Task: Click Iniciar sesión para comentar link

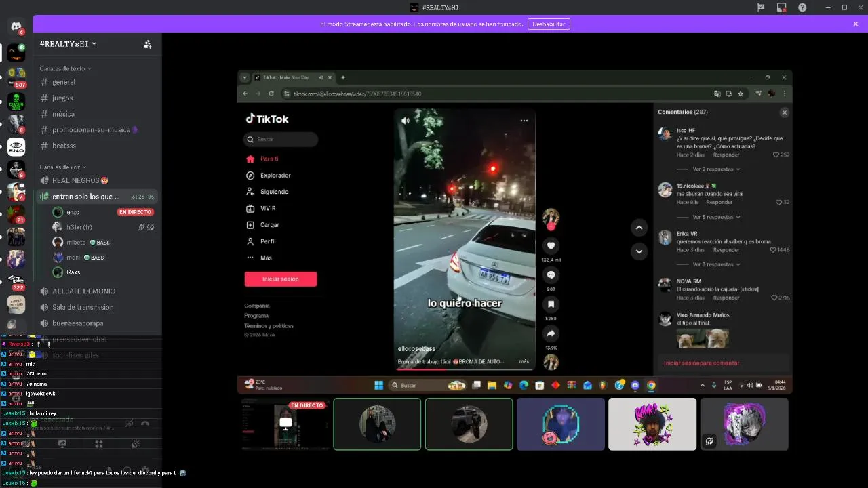Action: click(x=701, y=363)
